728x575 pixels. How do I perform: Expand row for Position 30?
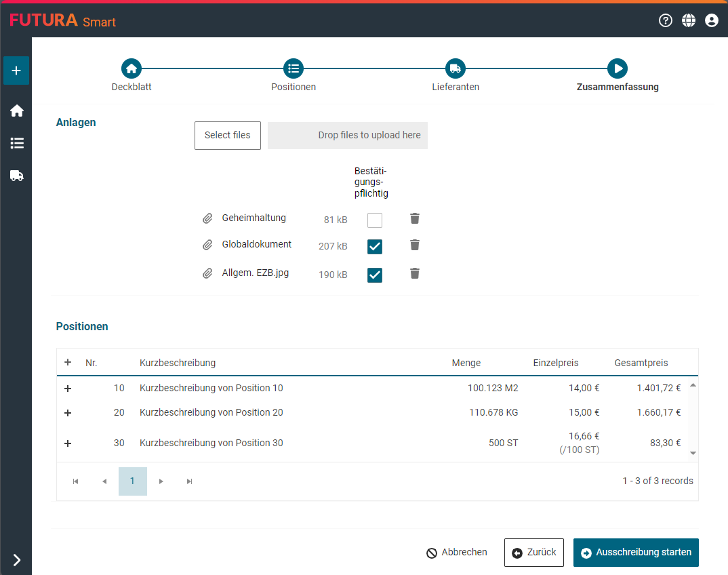tap(67, 443)
